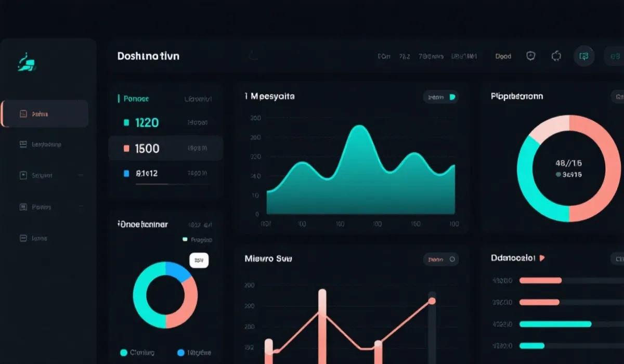624x364 pixels.
Task: Click the Dood link in the top bar
Action: click(x=503, y=56)
